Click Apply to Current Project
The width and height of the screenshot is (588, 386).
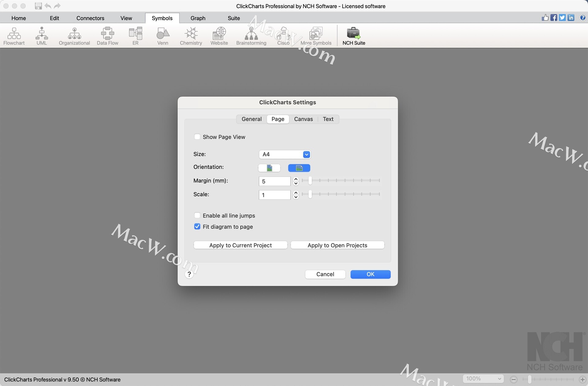pos(240,245)
